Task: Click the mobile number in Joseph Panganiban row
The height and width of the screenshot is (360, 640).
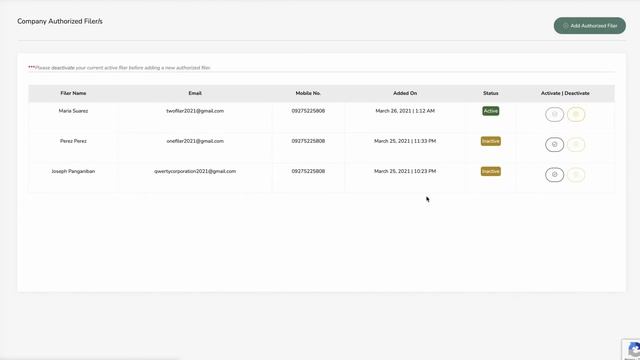Action: (x=308, y=171)
